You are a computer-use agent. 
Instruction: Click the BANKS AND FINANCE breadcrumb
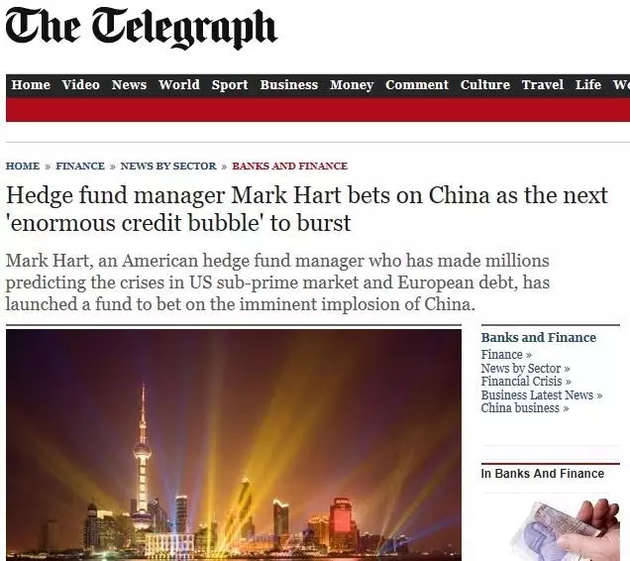(290, 166)
